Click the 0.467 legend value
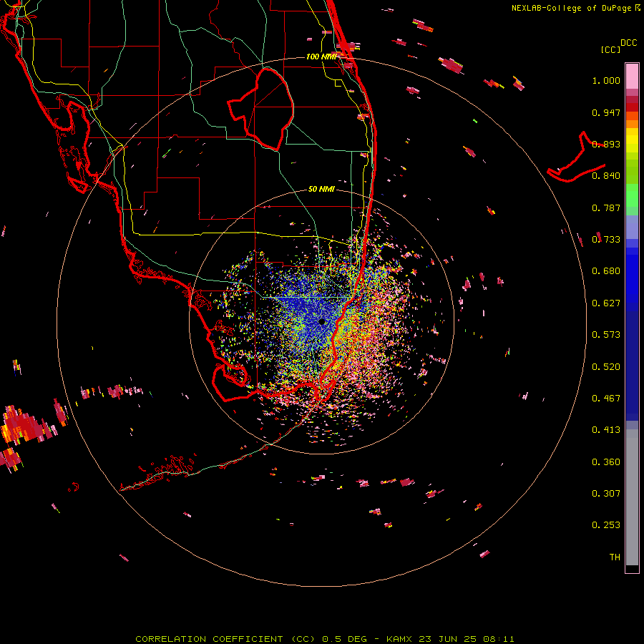The width and height of the screenshot is (644, 644). [x=606, y=399]
